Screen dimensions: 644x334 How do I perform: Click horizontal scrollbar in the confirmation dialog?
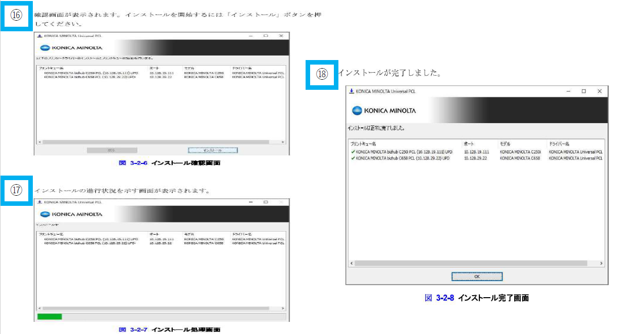[152, 142]
